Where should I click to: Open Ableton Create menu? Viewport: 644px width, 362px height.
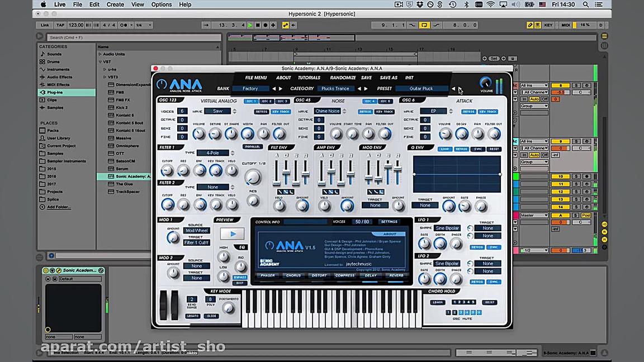point(115,4)
